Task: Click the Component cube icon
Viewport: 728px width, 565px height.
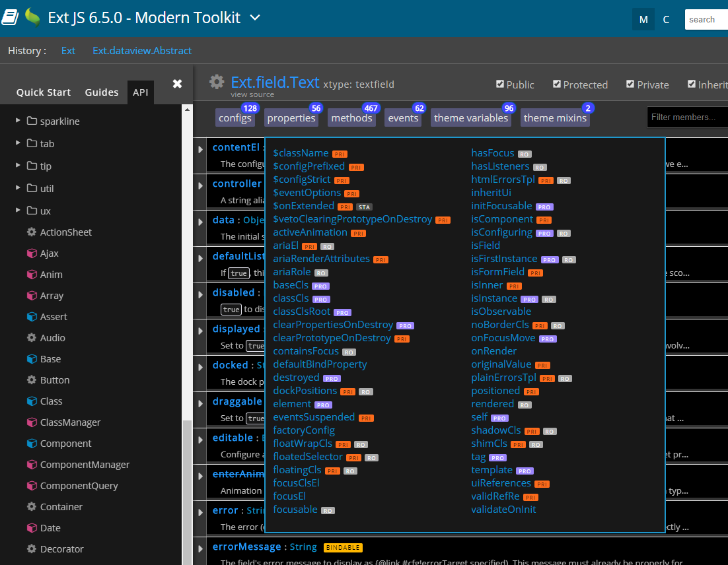Action: click(32, 443)
